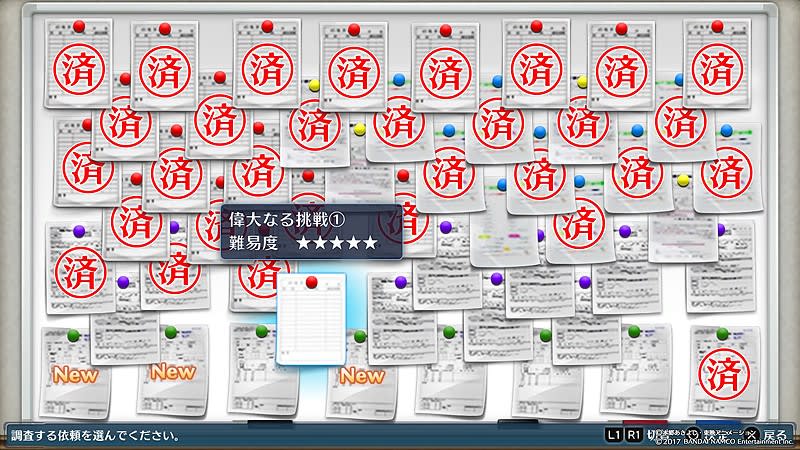Open the New sheet beside the highlighted sheet
Viewport: 800px width, 450px height.
point(361,375)
